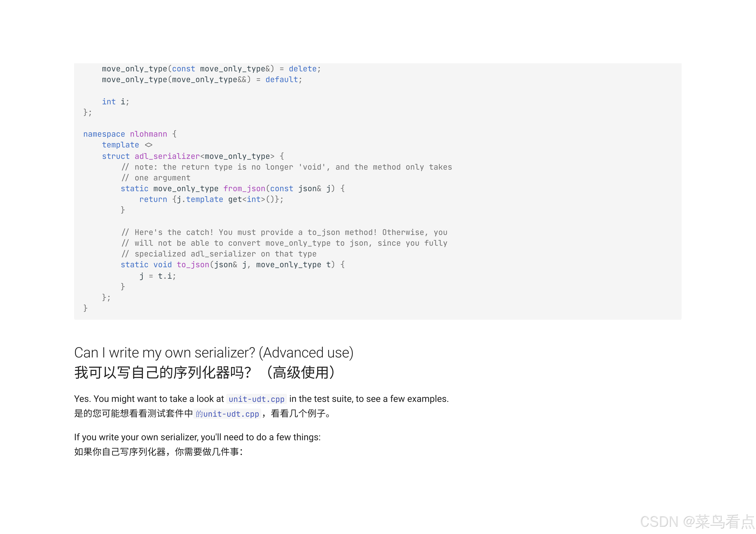756x534 pixels.
Task: Click the 'return {j.template get<int>()};' line
Action: point(211,200)
